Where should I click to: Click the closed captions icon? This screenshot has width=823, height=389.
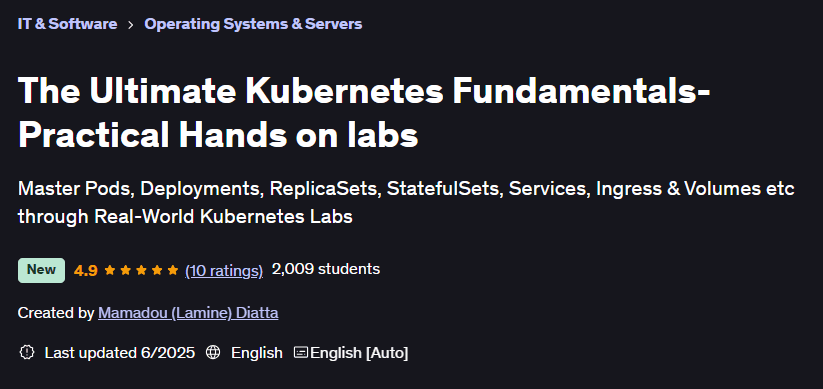(301, 352)
